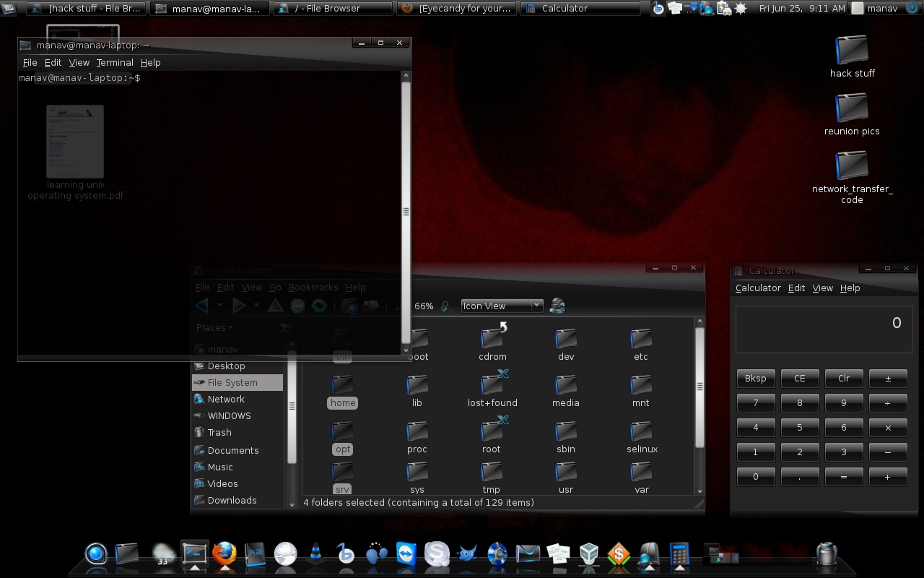Click zoom icon next to 66% in File Browser
The image size is (924, 578).
click(446, 306)
